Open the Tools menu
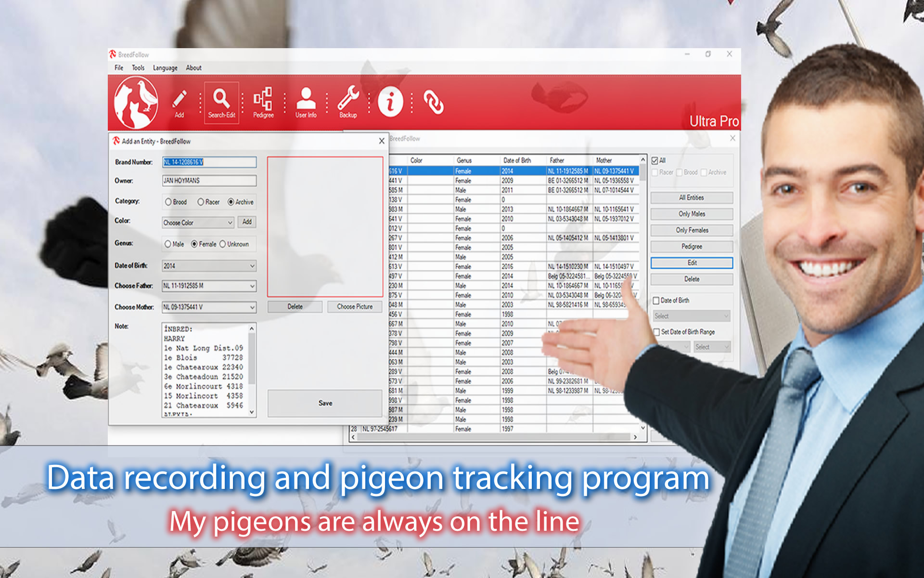This screenshot has width=924, height=578. pyautogui.click(x=138, y=68)
